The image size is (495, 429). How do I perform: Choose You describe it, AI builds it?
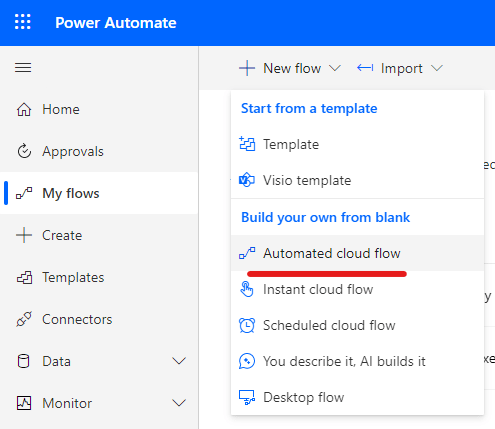point(357,361)
